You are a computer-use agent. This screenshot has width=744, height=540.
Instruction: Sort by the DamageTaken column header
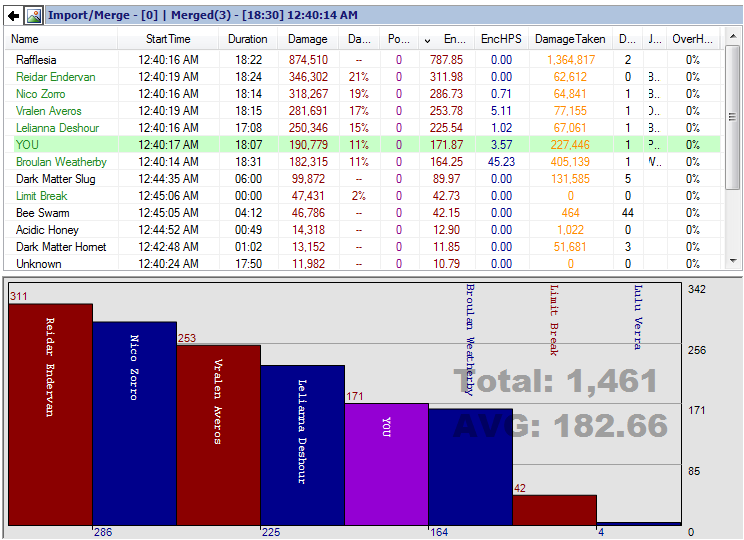[x=570, y=39]
